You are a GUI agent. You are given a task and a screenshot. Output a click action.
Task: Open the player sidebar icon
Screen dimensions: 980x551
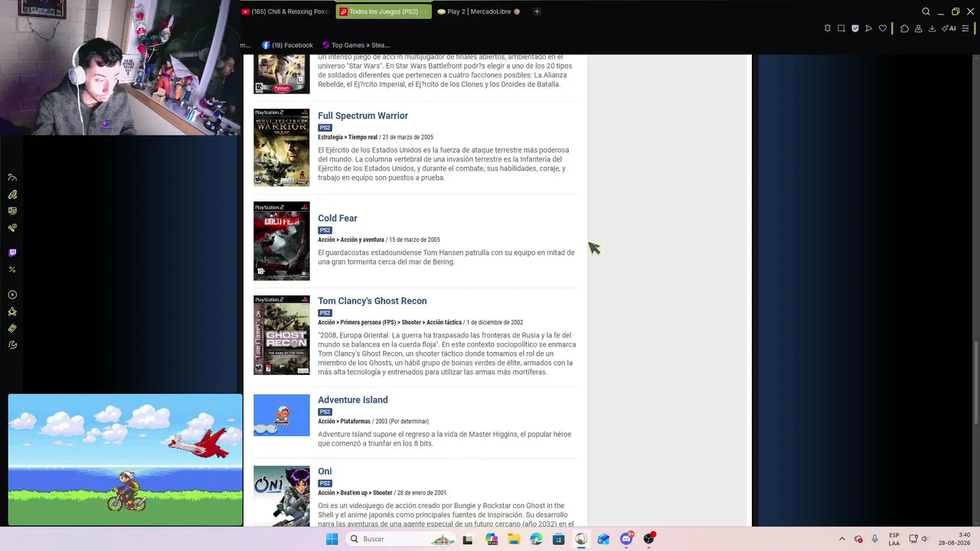pyautogui.click(x=12, y=295)
